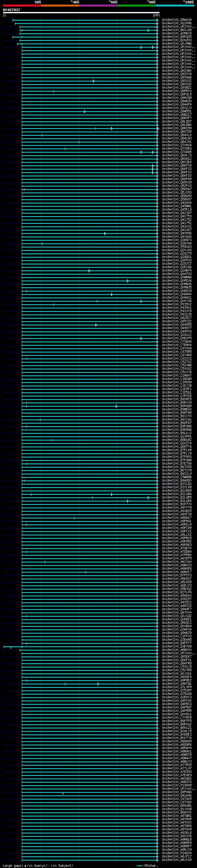Select hit UniRef100_A2RVC3

point(176,697)
